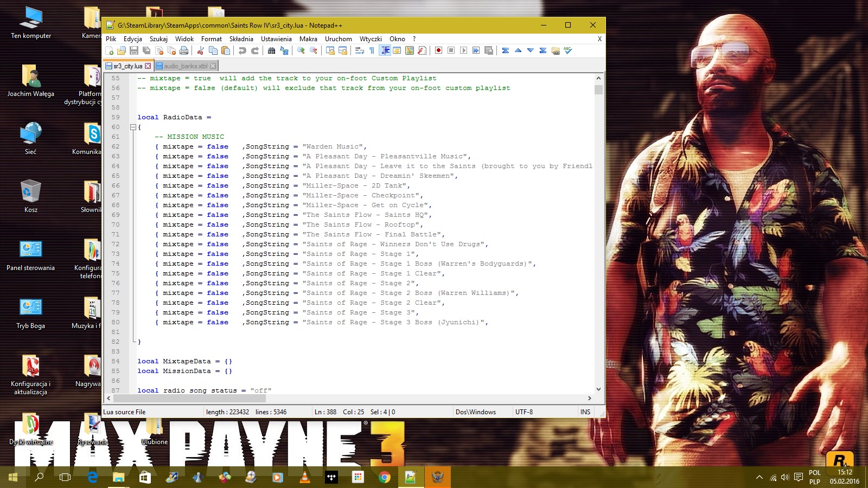Click the New file toolbar icon
The image size is (868, 488).
(110, 50)
